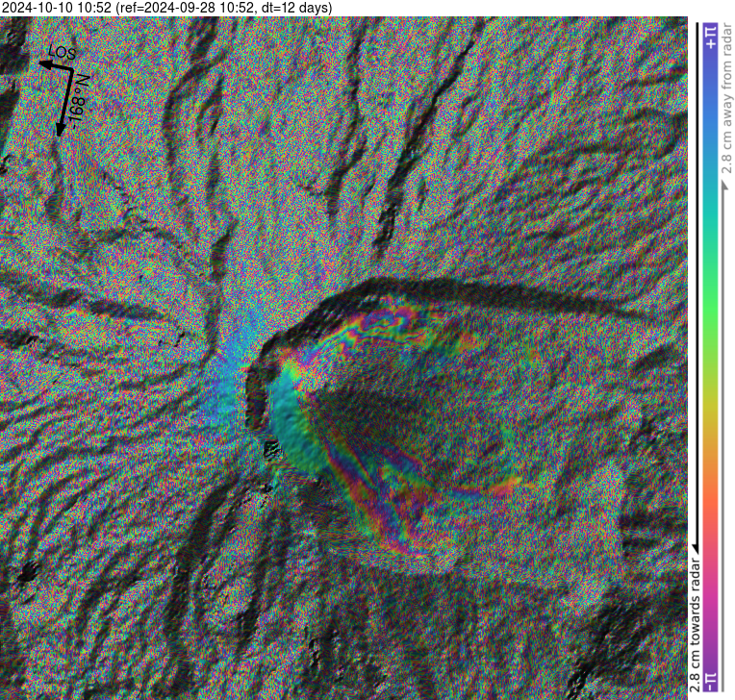Viewport: 735px width, 700px height.
Task: Click the LOS arrow label
Action: (x=63, y=53)
